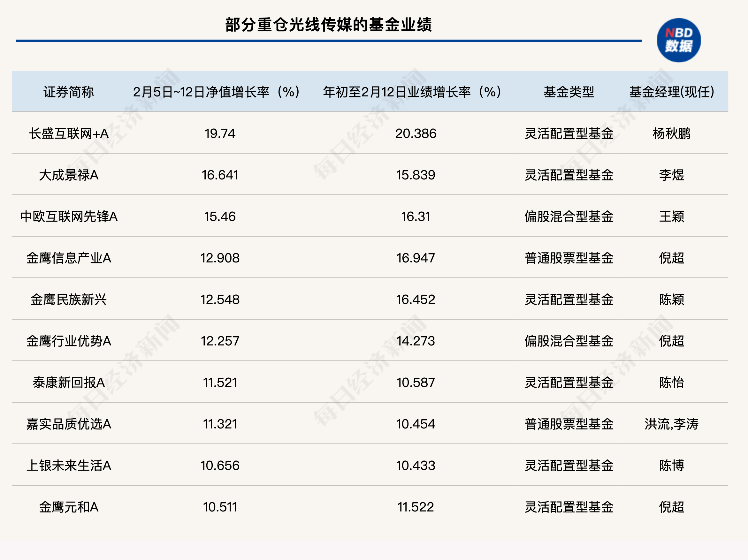Click the 基金经理(现任) column header
This screenshot has height=560, width=748.
pos(673,91)
